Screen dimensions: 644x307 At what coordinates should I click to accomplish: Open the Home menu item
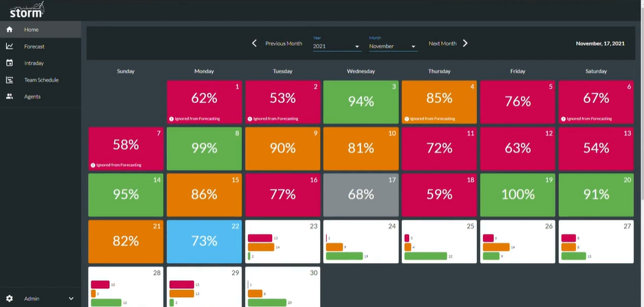click(41, 29)
